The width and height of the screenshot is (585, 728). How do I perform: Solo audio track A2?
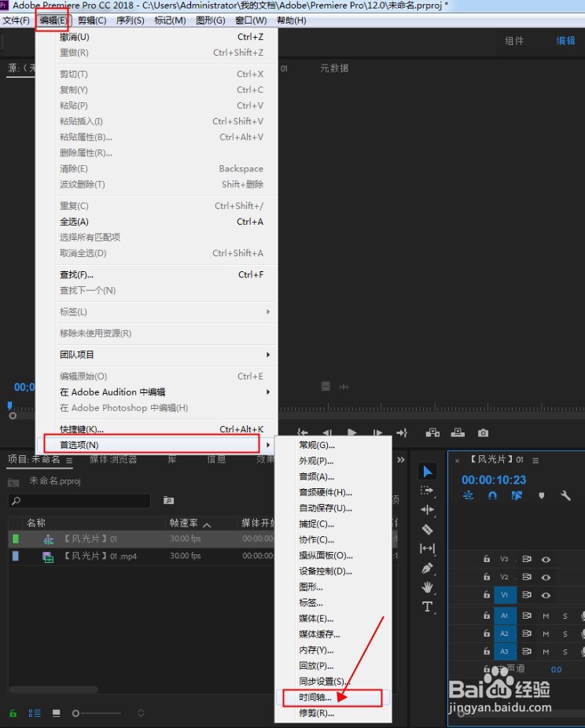pos(565,634)
